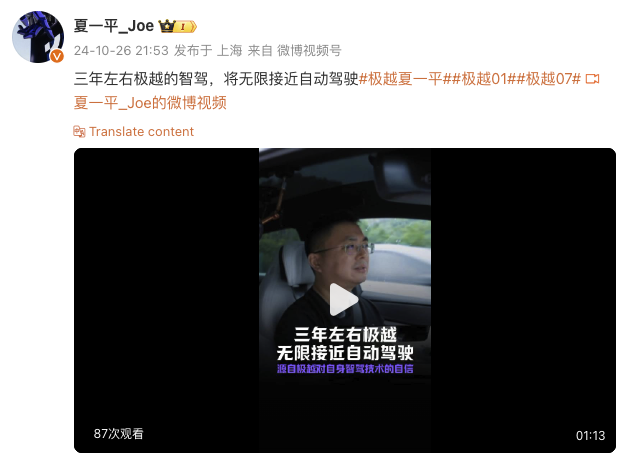
Task: Open the poster's profile avatar picture
Action: (38, 37)
